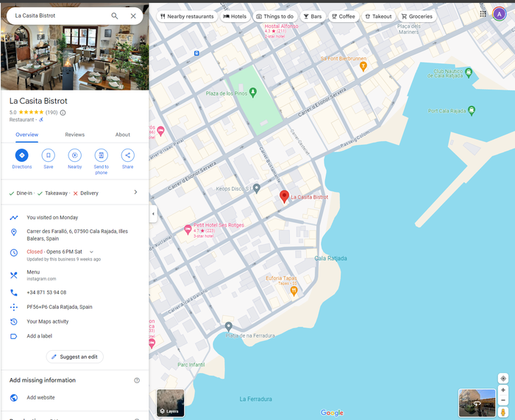
Task: Click Sa Font Bierbrunnen bar marker
Action: pos(363,66)
